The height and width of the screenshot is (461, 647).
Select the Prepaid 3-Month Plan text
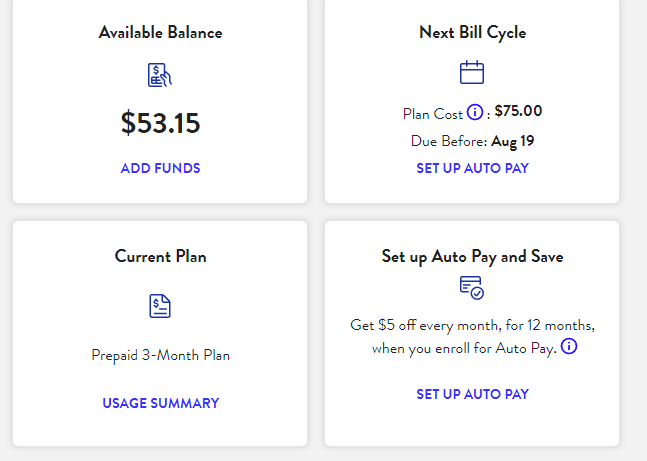(x=160, y=355)
